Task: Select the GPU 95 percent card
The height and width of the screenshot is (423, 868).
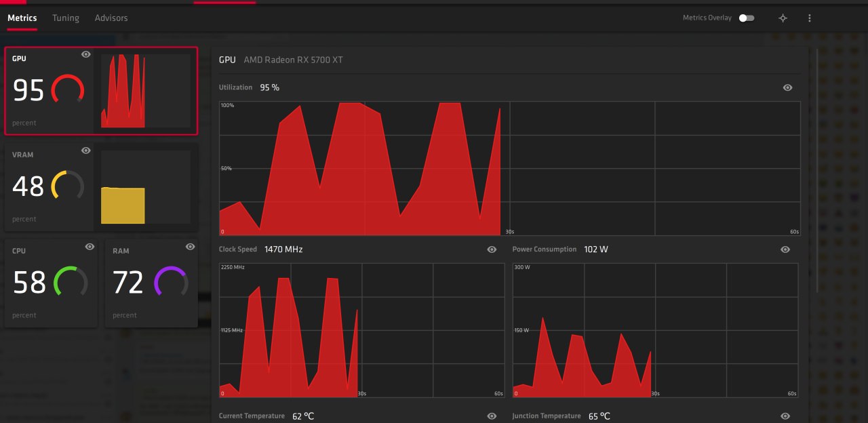Action: click(x=101, y=91)
